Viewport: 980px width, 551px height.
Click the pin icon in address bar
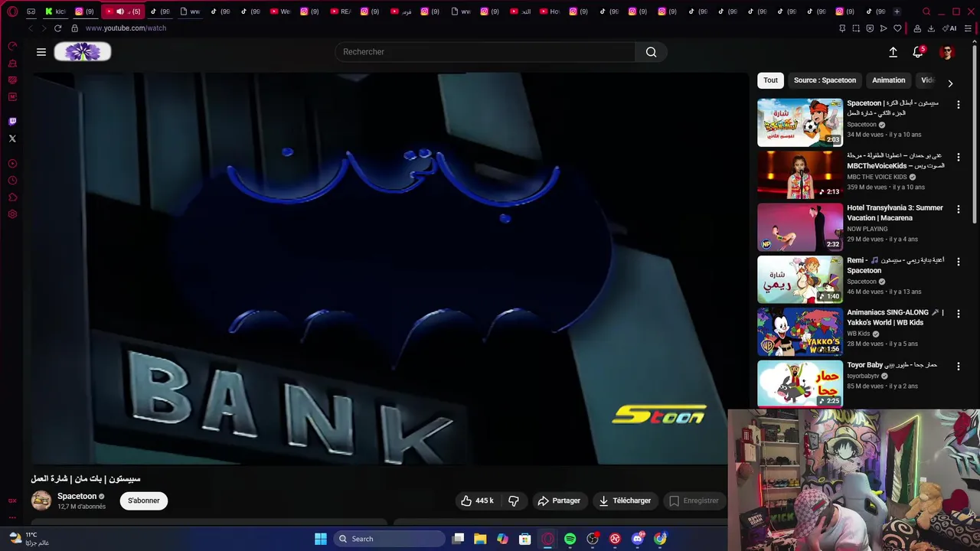coord(842,28)
